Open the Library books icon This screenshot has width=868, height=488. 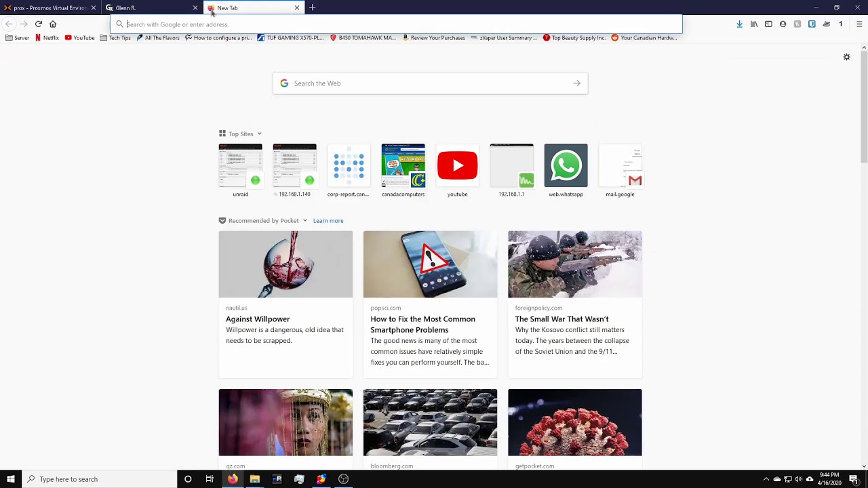tap(754, 24)
